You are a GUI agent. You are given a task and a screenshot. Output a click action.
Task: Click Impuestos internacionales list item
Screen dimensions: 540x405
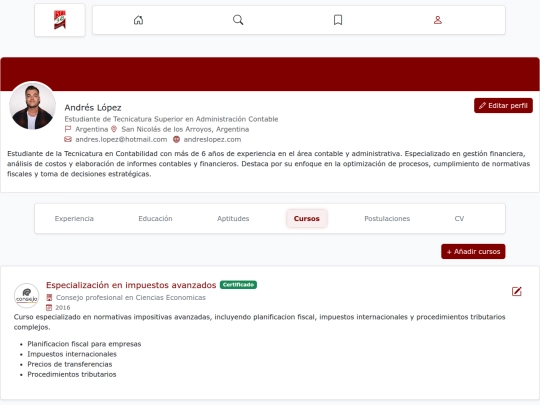(72, 354)
